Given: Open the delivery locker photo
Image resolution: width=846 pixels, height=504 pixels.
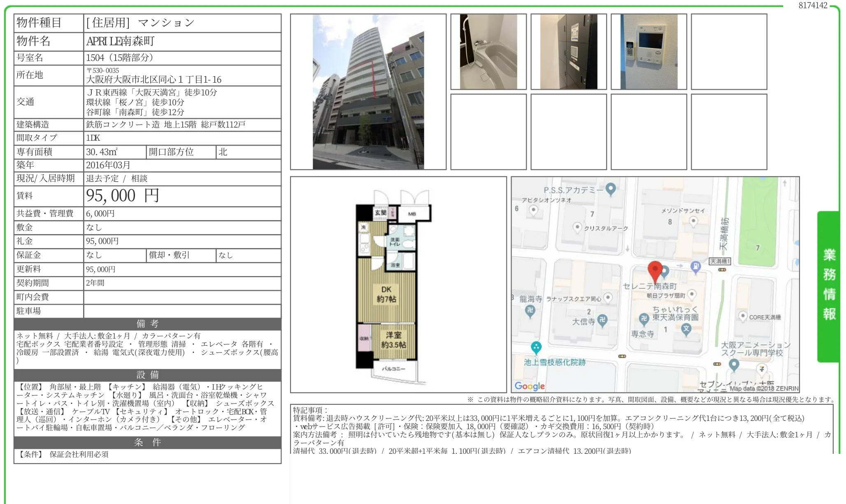Looking at the screenshot, I should (568, 51).
